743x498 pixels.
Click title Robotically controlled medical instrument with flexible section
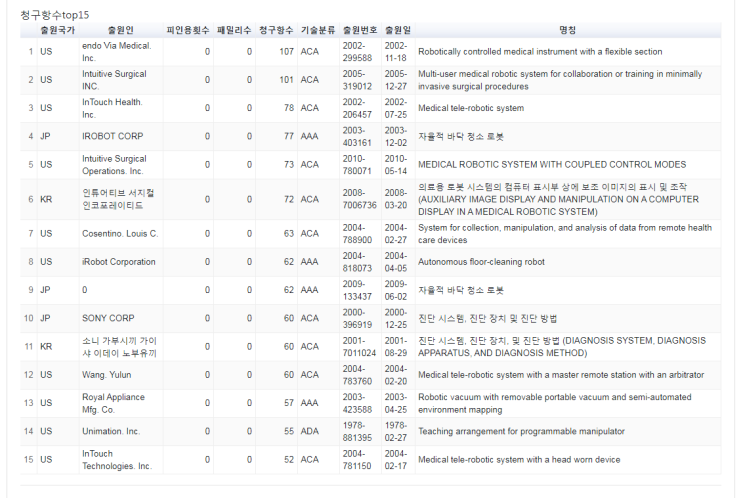click(x=540, y=52)
